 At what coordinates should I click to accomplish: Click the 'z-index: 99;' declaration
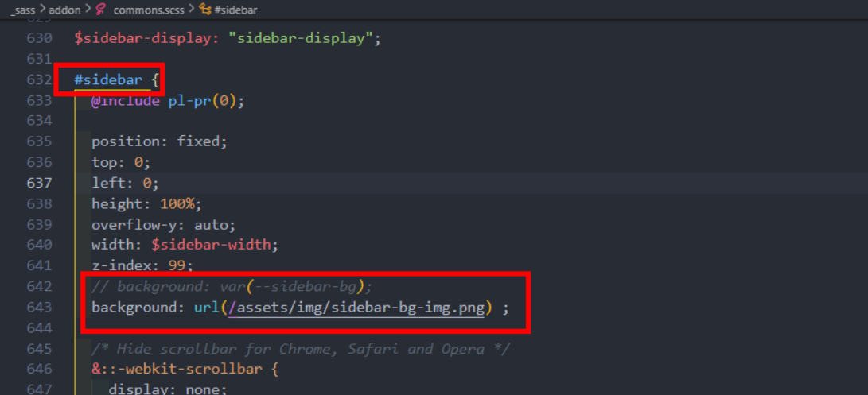point(142,266)
